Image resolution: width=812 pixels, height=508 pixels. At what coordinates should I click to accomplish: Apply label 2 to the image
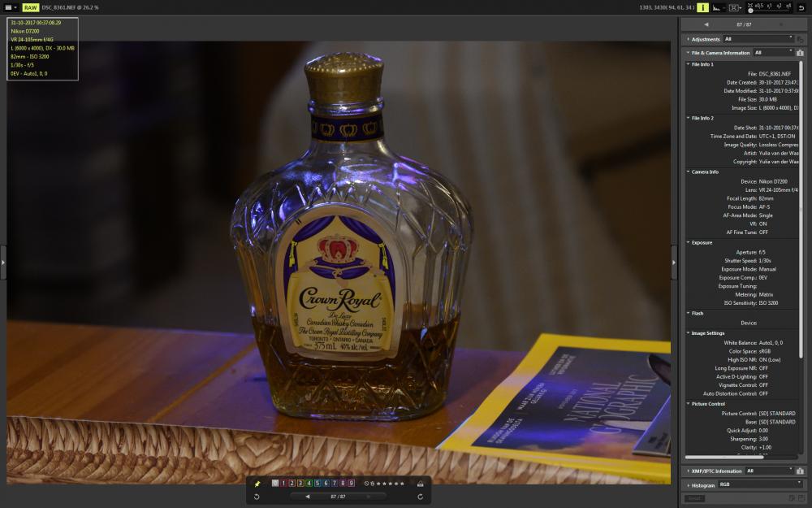click(x=292, y=483)
